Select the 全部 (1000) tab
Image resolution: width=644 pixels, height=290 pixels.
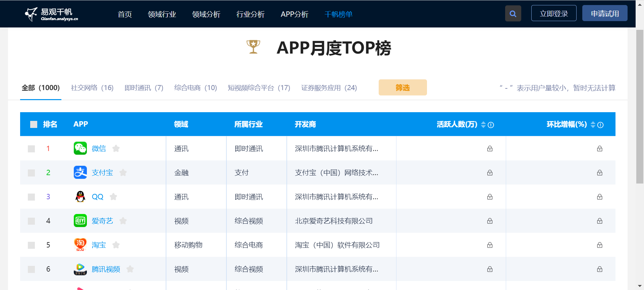41,88
